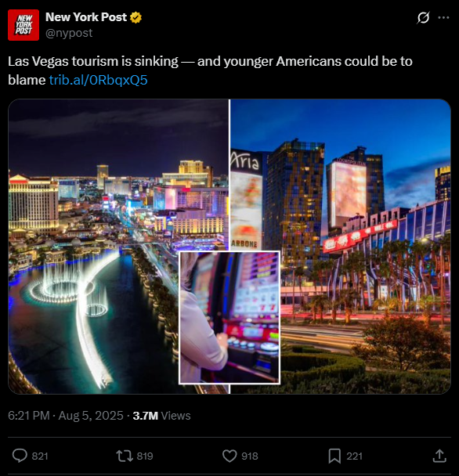Viewport: 459px width, 476px height.
Task: Open the three-dot more options menu
Action: point(443,17)
